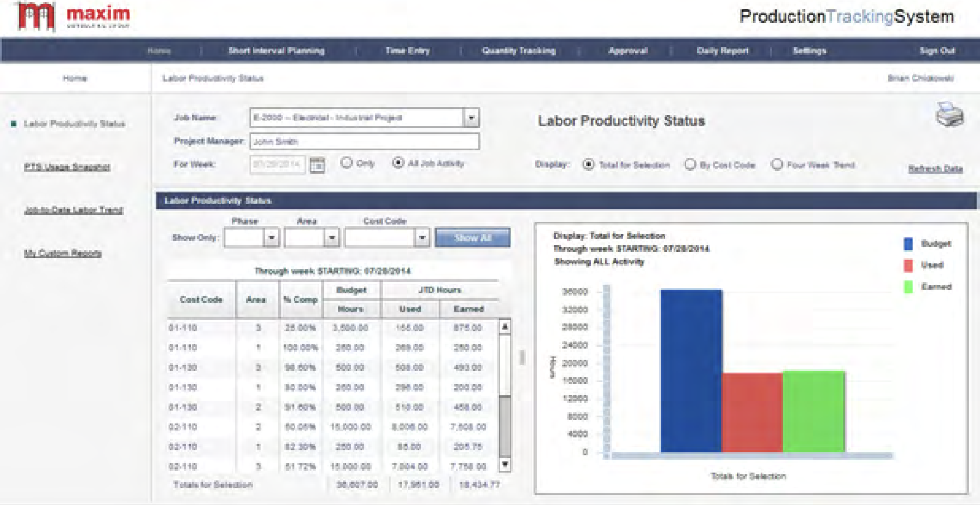
Task: Go to Quantity Tracking menu item
Action: click(x=519, y=51)
